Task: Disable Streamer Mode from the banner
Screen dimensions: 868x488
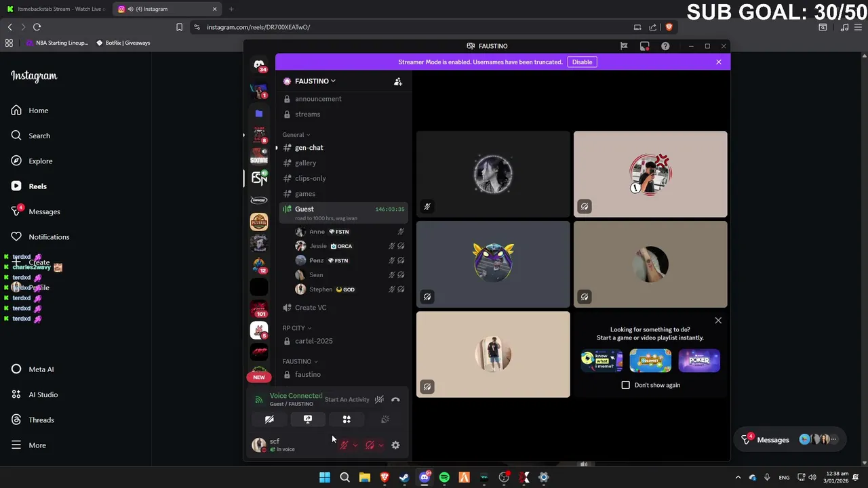Action: 582,62
